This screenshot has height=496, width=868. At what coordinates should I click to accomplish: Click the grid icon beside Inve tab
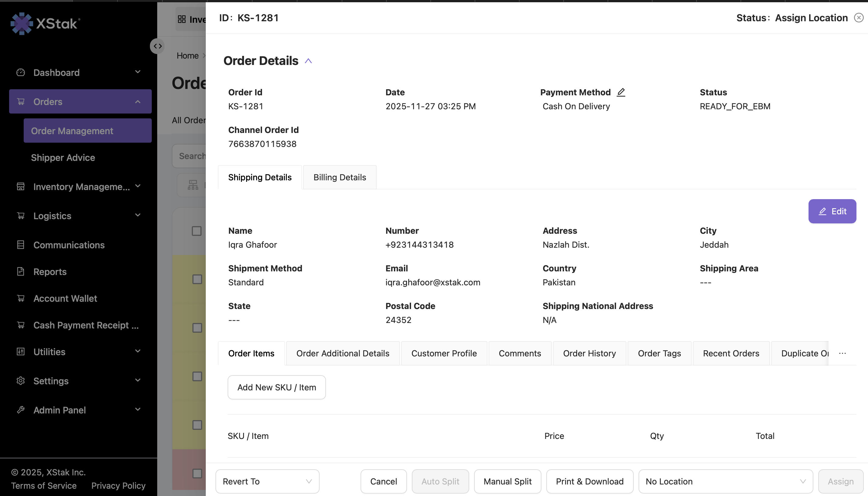click(182, 19)
